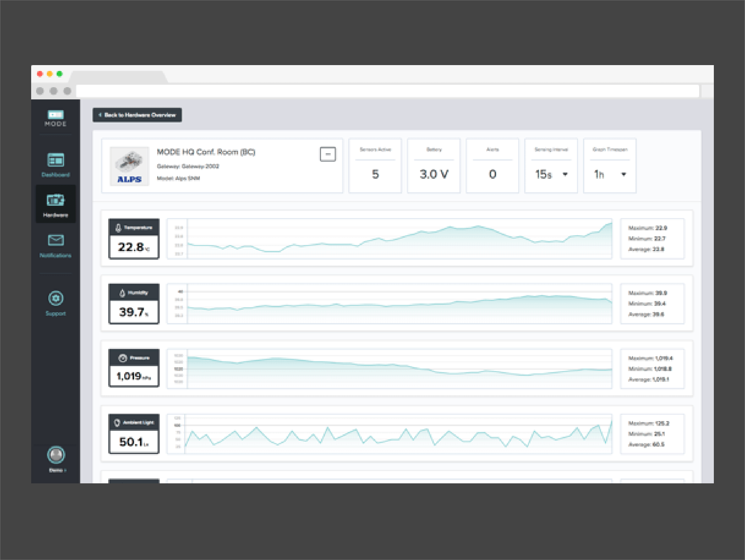Click the Demo user avatar
The width and height of the screenshot is (745, 560).
(x=56, y=455)
